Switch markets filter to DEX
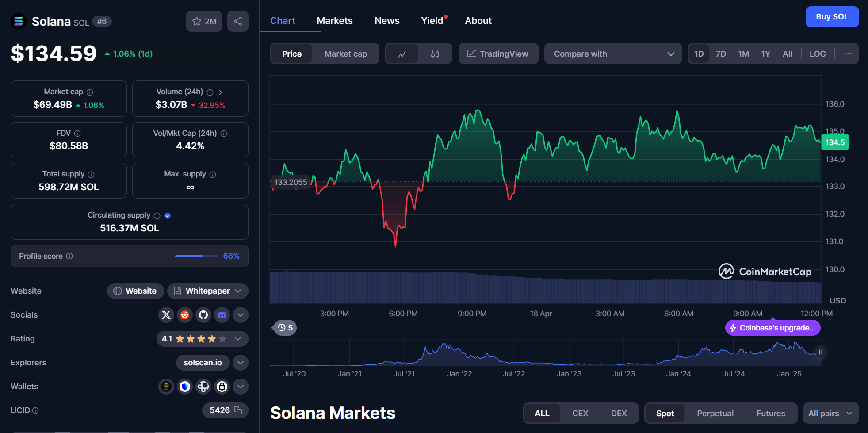 pos(619,413)
